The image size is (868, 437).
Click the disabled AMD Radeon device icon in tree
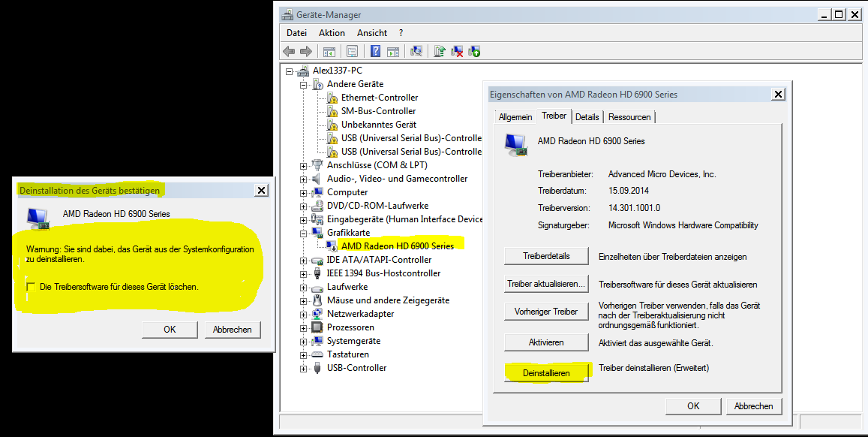coord(332,246)
